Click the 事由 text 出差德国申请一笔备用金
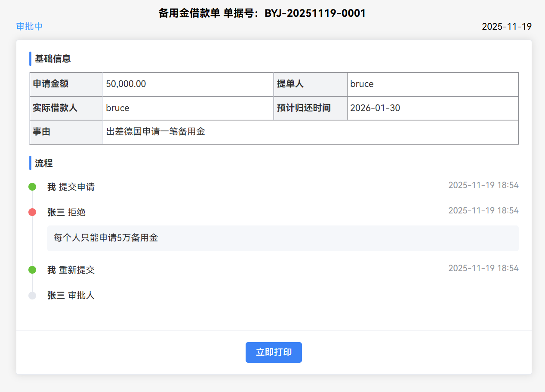The width and height of the screenshot is (545, 392). pos(155,132)
